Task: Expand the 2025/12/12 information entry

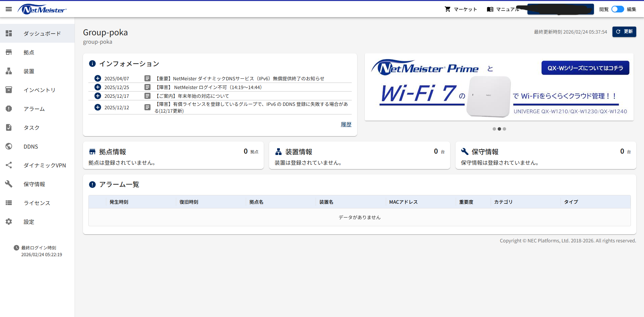Action: pos(98,107)
